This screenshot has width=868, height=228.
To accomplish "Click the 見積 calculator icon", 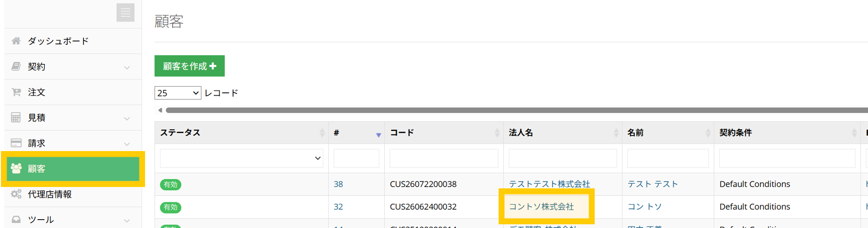I will click(16, 117).
